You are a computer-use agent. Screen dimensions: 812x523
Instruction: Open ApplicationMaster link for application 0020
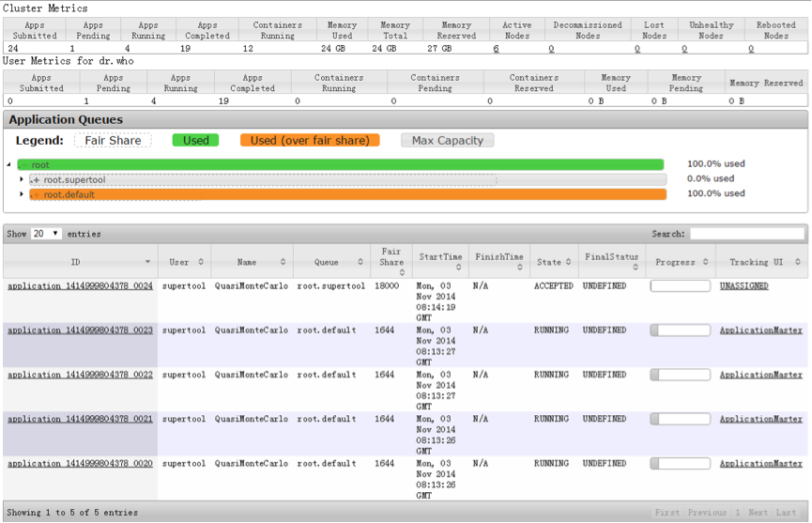click(760, 463)
